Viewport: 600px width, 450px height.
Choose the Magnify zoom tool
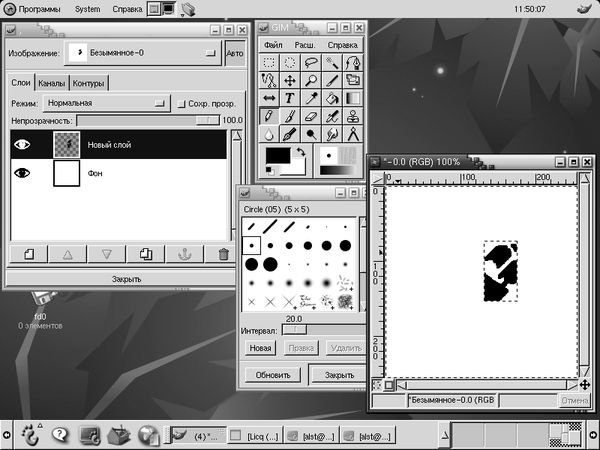[312, 80]
